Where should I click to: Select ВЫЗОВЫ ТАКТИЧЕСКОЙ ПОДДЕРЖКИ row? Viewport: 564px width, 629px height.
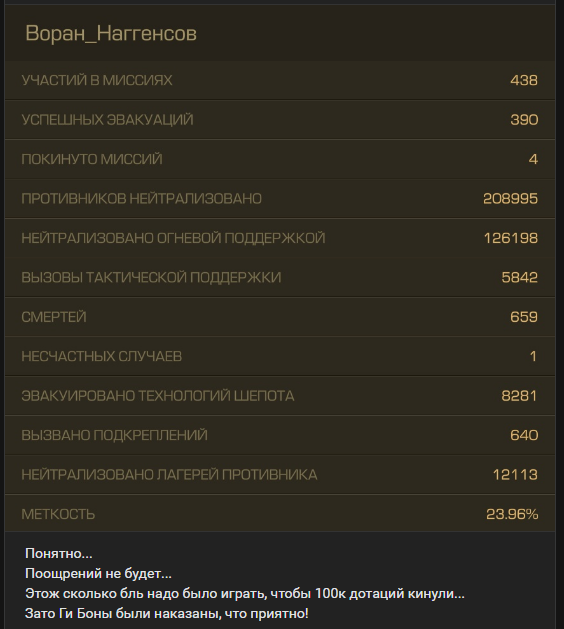tap(280, 277)
